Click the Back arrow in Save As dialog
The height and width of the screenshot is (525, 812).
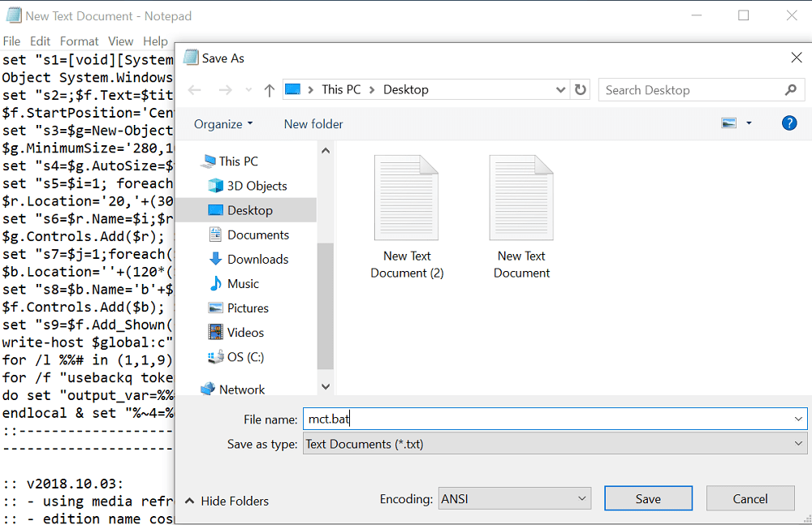(195, 90)
